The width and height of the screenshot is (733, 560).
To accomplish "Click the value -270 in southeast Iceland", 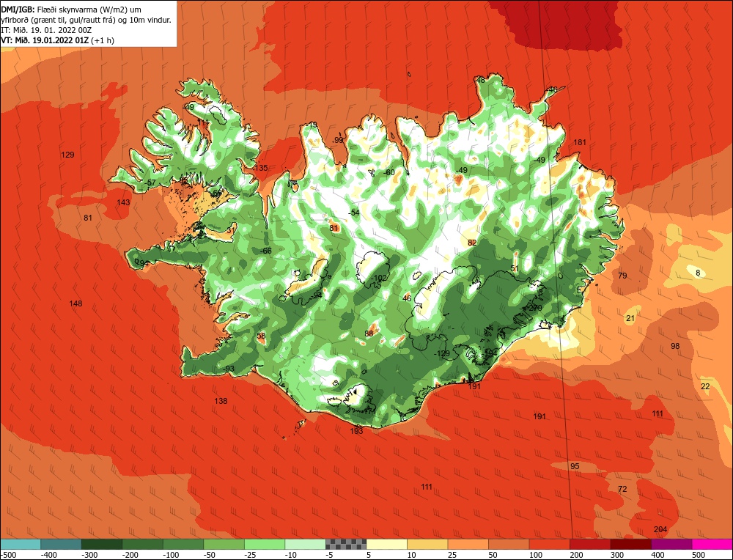I will pyautogui.click(x=533, y=308).
